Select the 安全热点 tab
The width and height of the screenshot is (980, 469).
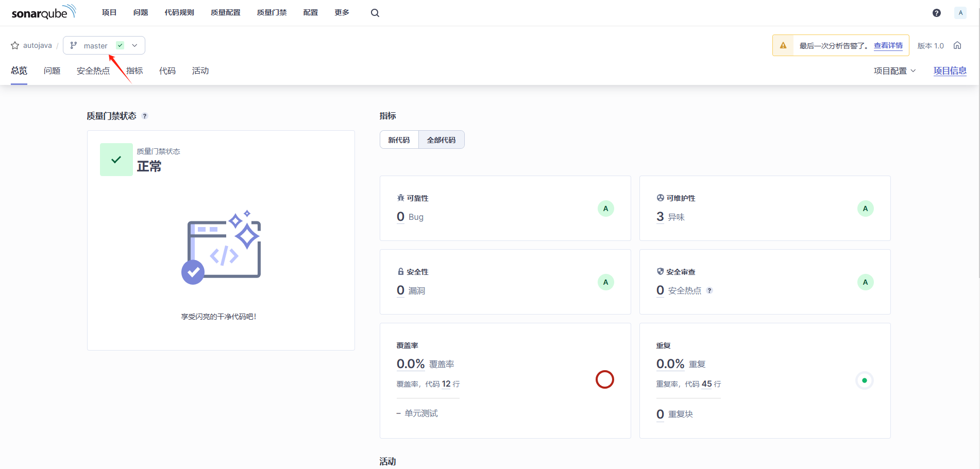pos(93,71)
